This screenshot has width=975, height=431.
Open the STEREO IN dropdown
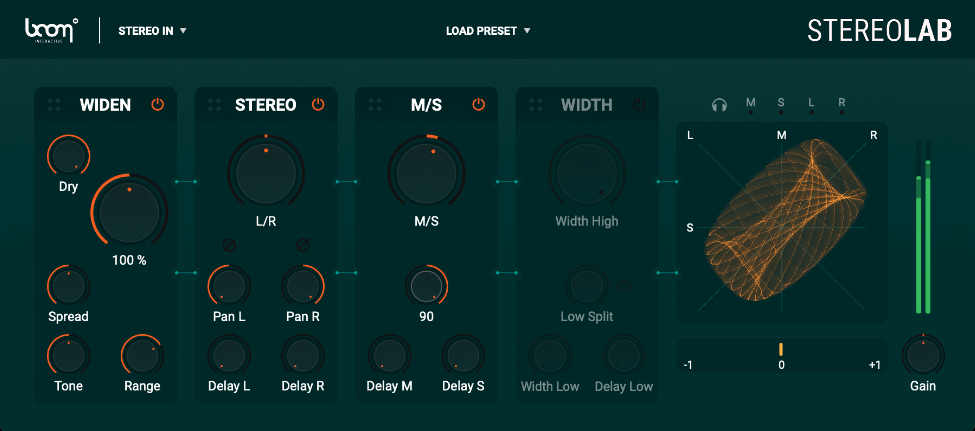pos(152,30)
